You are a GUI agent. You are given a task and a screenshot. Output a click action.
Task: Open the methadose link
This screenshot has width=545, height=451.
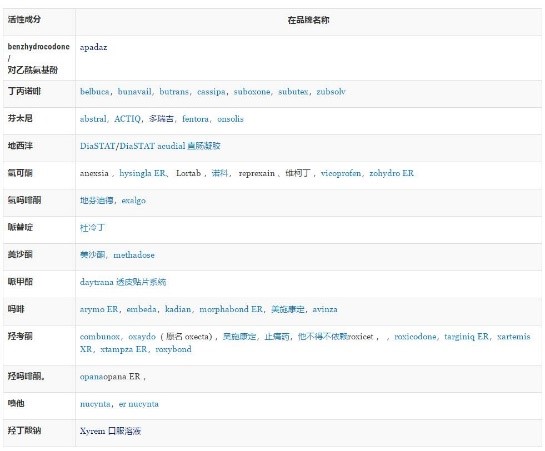click(134, 255)
